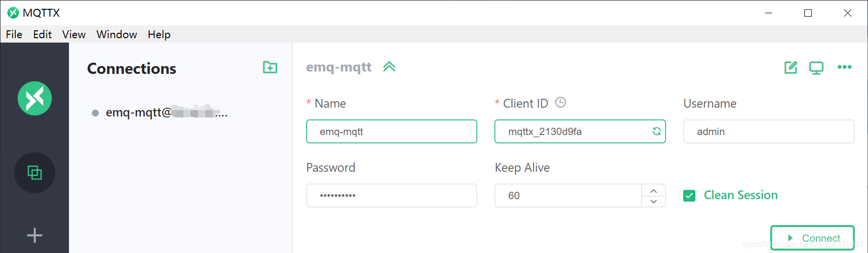Click the Password input field

(x=392, y=195)
